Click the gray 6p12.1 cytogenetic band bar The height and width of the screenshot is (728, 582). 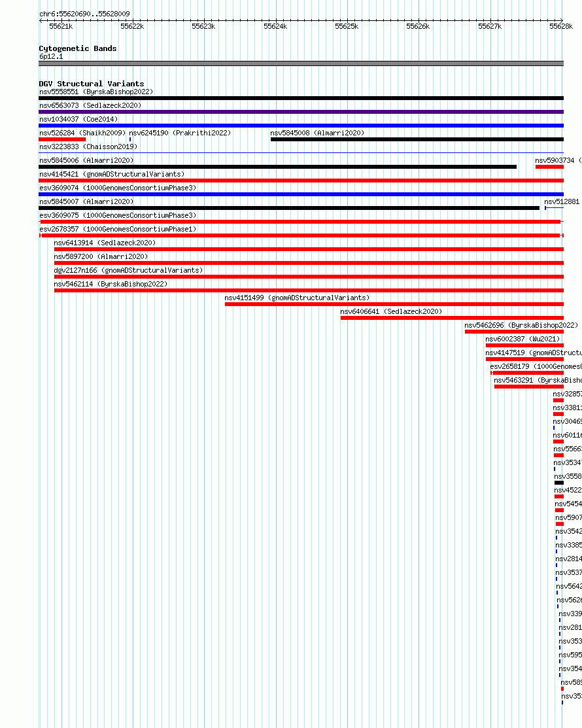coord(301,63)
